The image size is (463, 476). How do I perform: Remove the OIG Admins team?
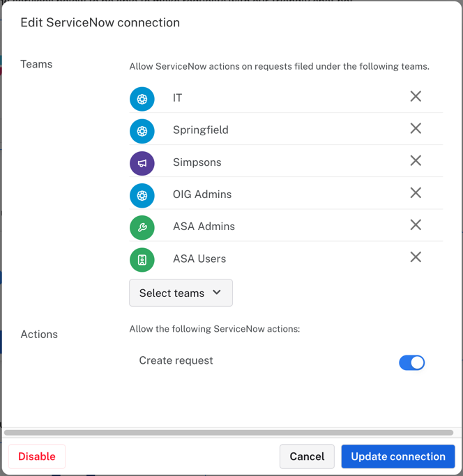coord(416,193)
